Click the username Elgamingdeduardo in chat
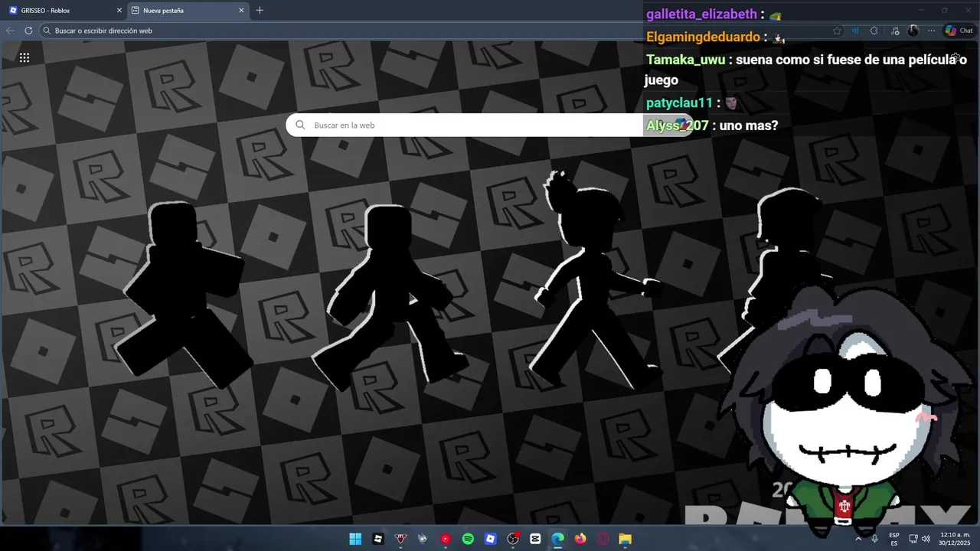The height and width of the screenshot is (551, 980). 703,37
